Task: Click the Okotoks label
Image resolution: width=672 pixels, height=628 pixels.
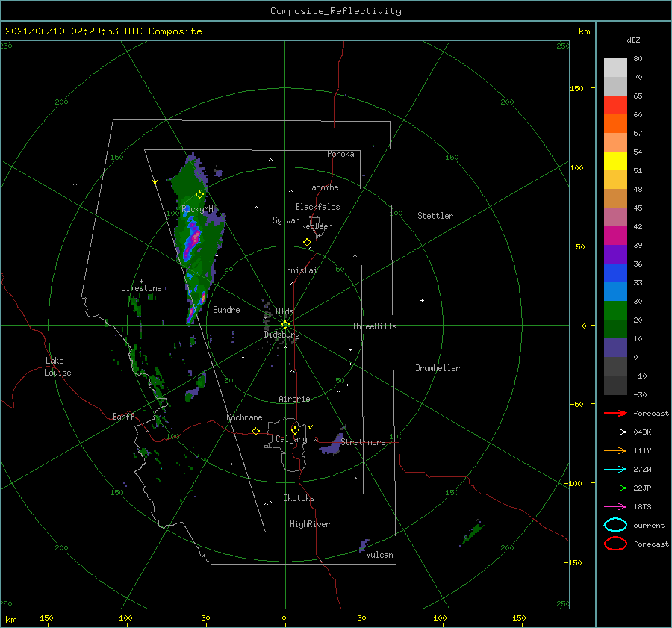Action: click(x=299, y=498)
